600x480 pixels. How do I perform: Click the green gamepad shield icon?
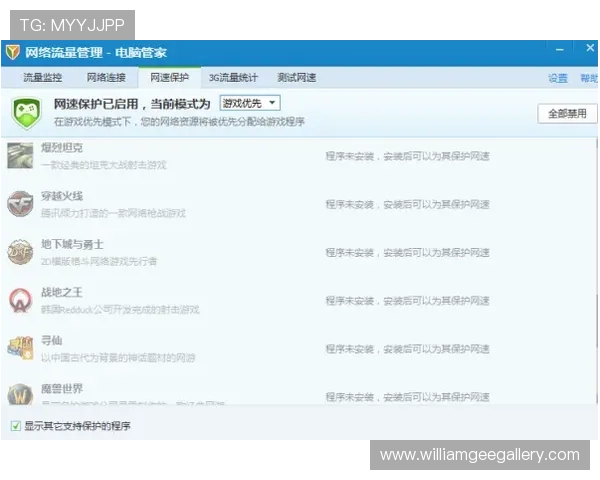(26, 113)
